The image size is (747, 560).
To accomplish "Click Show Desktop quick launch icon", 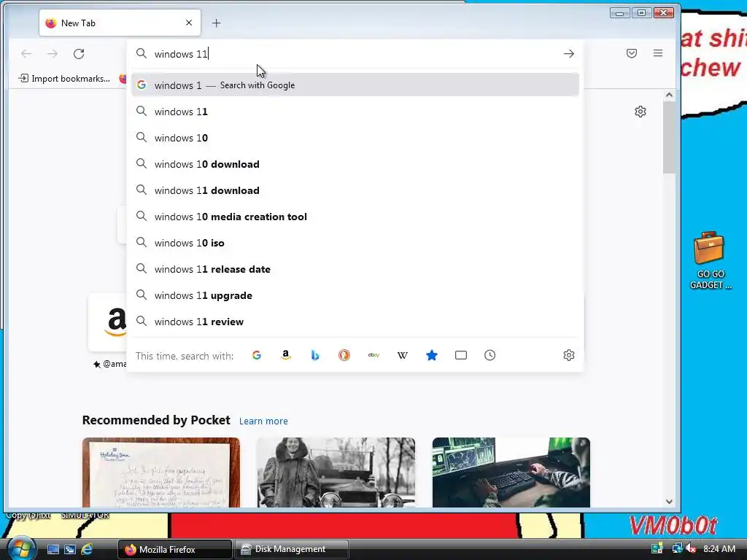I will pos(53,550).
